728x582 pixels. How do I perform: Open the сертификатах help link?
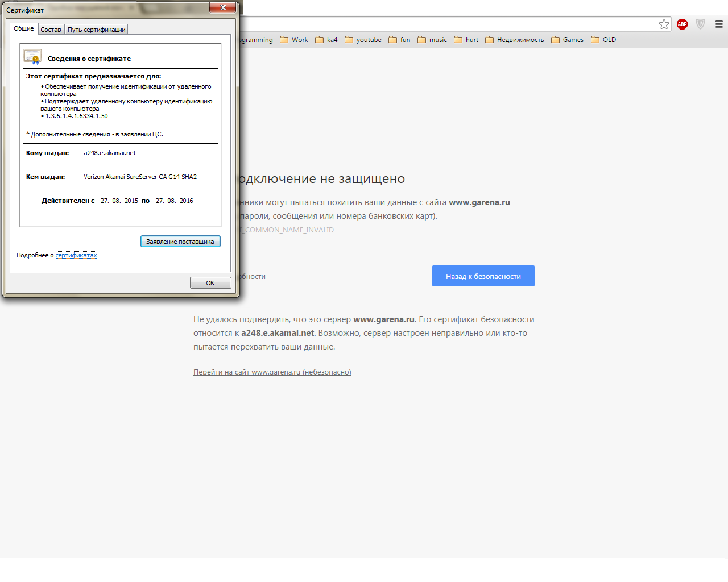click(76, 255)
